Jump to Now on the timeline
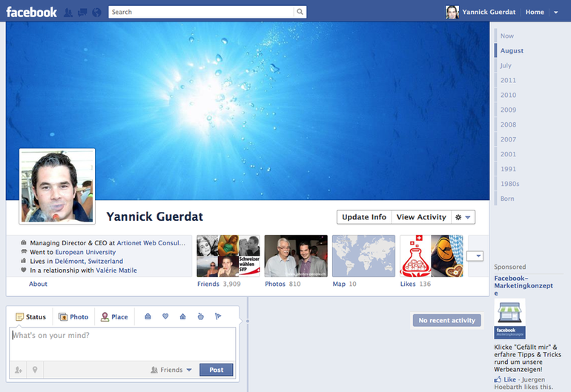The width and height of the screenshot is (571, 392). coord(507,36)
